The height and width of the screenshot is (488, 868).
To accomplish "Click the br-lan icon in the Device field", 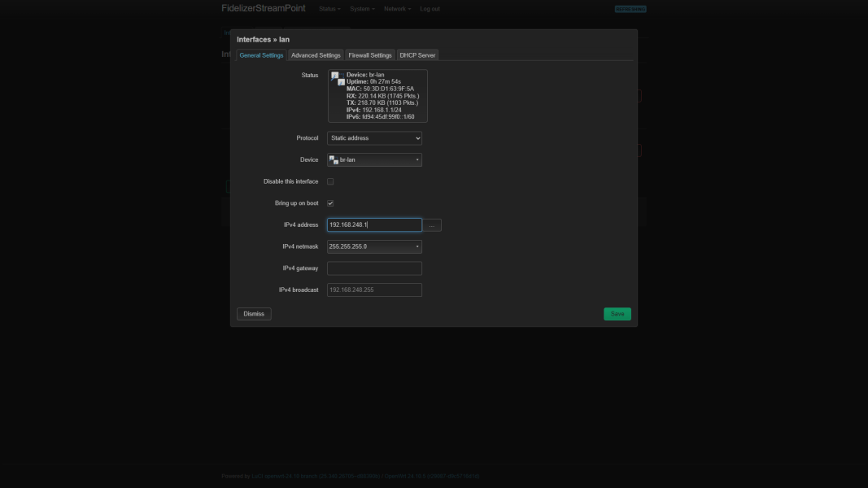I will point(334,160).
